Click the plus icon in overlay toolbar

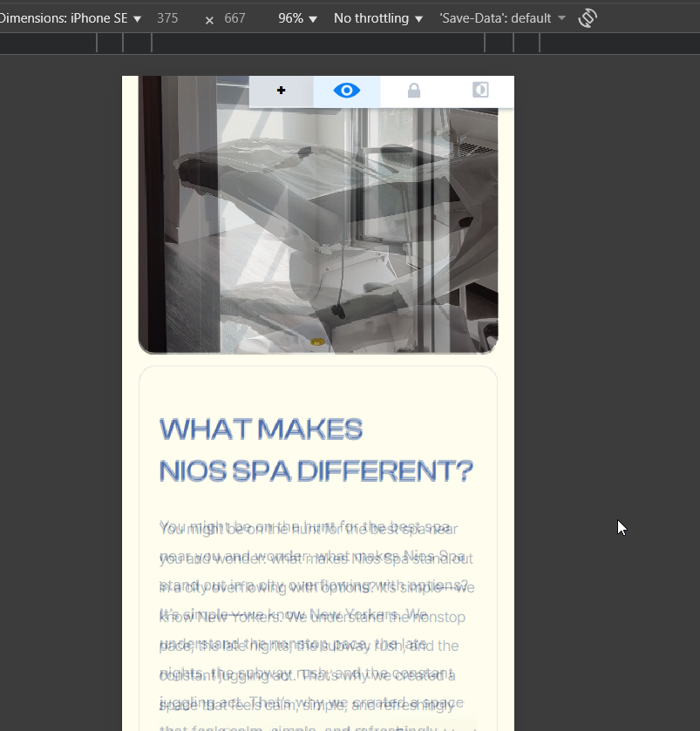pyautogui.click(x=281, y=91)
